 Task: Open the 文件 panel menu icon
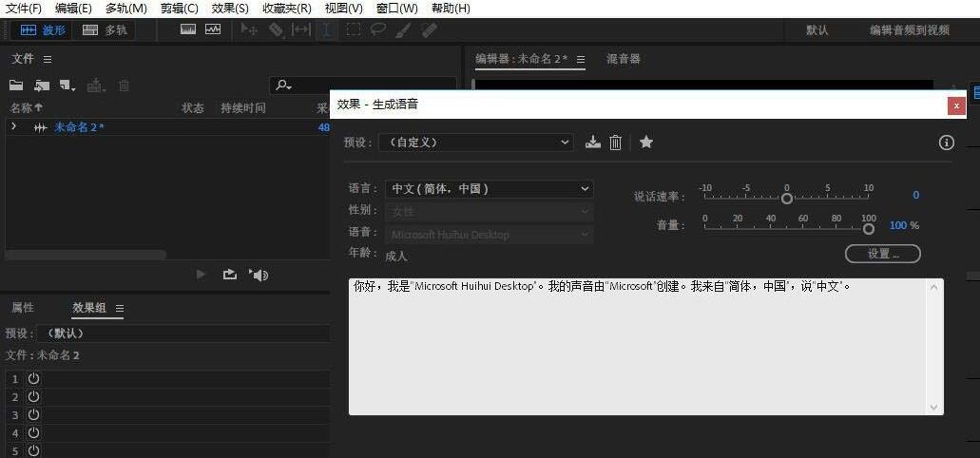[48, 59]
